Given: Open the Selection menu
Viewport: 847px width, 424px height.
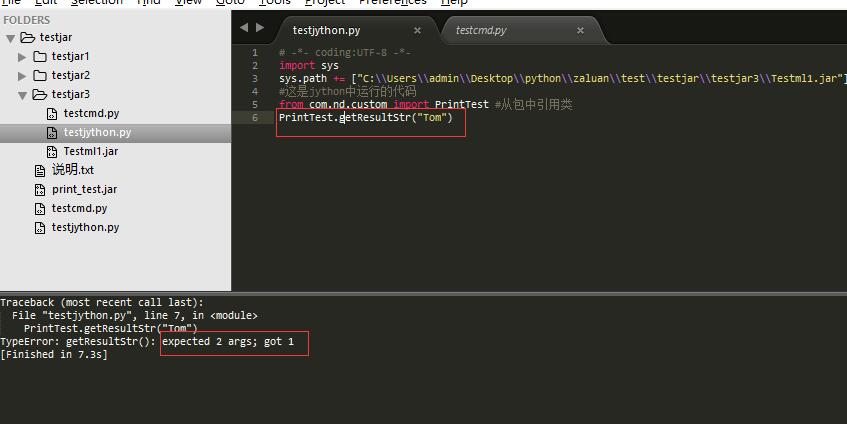Looking at the screenshot, I should click(97, 2).
